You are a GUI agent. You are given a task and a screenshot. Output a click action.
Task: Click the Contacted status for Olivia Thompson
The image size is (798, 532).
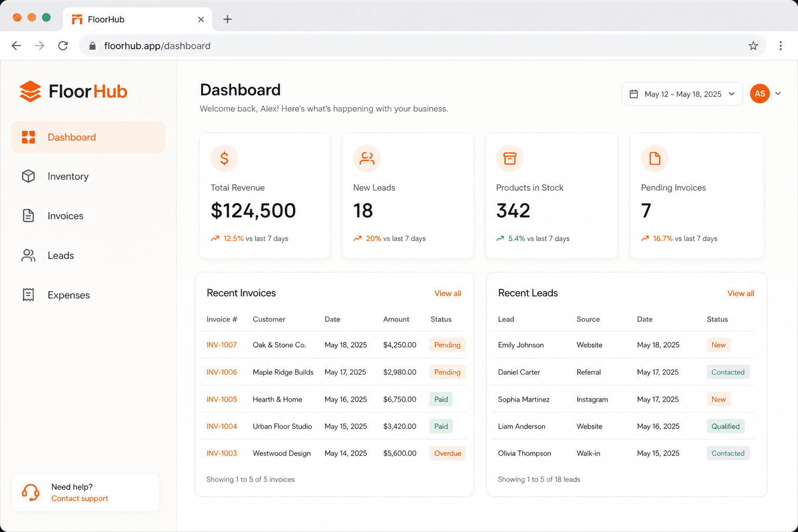[x=728, y=453]
